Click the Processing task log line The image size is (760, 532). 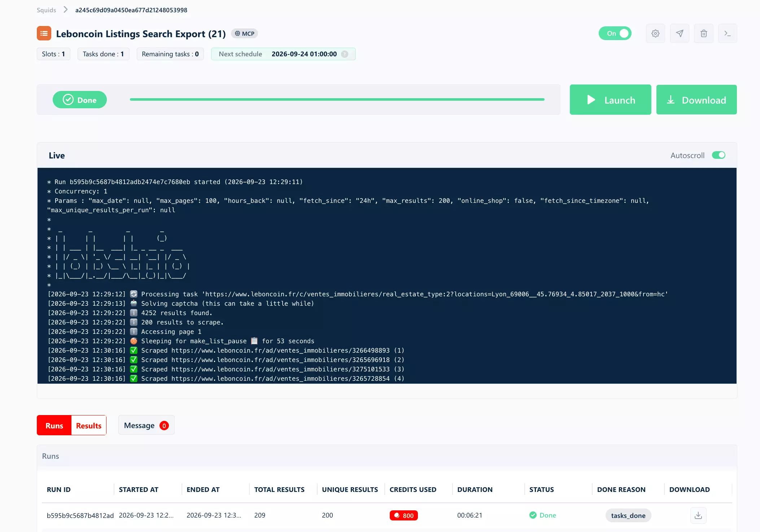point(358,294)
